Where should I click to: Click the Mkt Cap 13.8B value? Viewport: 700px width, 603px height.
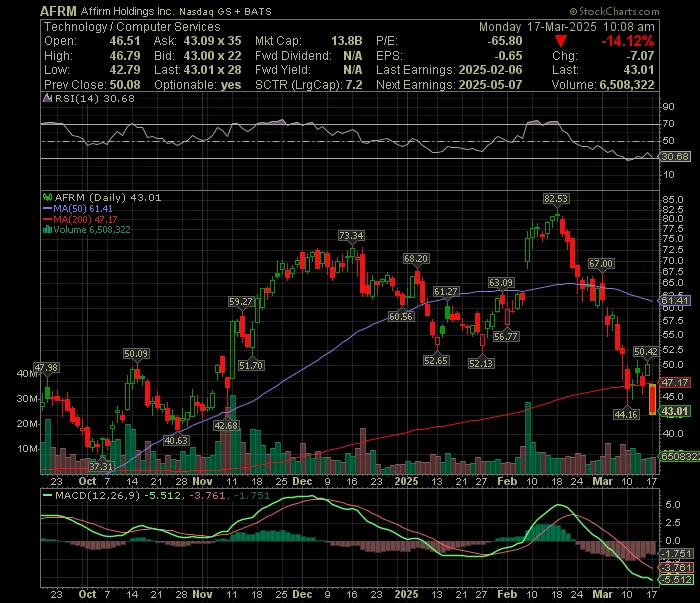coord(346,41)
